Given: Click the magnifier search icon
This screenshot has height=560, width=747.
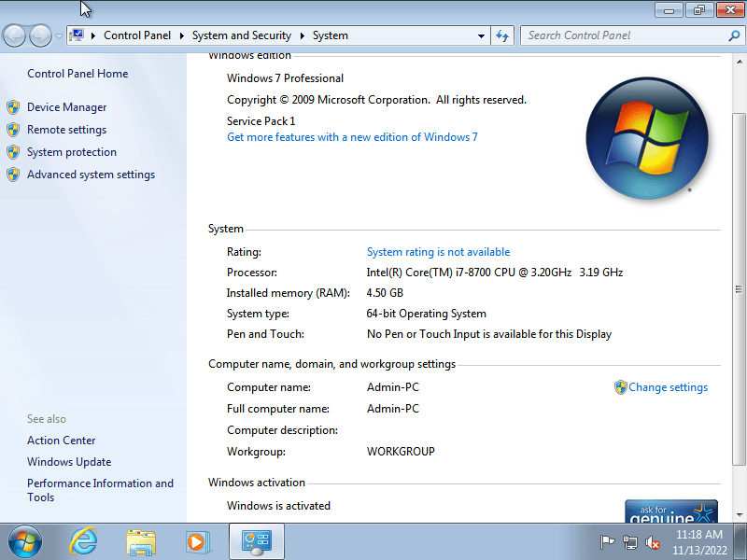Looking at the screenshot, I should (735, 35).
